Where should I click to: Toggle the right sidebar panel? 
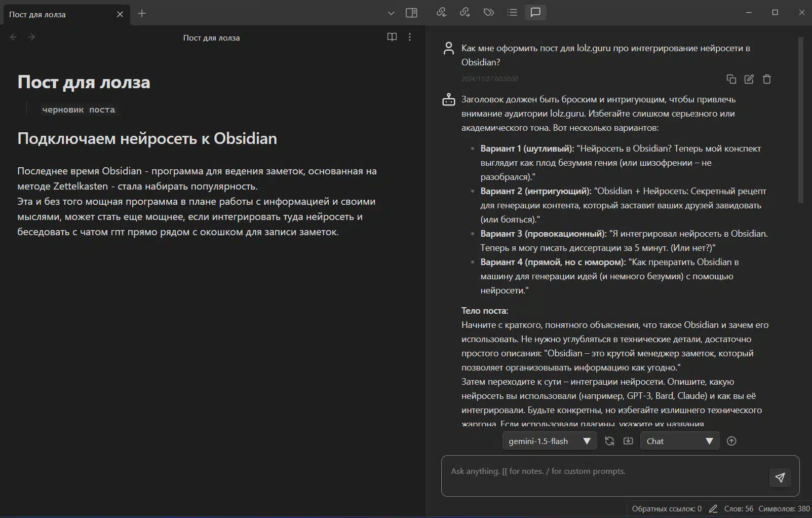(x=411, y=13)
